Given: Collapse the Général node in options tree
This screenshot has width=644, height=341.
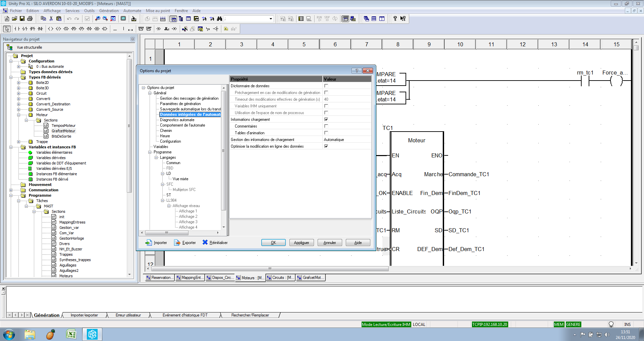Looking at the screenshot, I should [x=150, y=93].
